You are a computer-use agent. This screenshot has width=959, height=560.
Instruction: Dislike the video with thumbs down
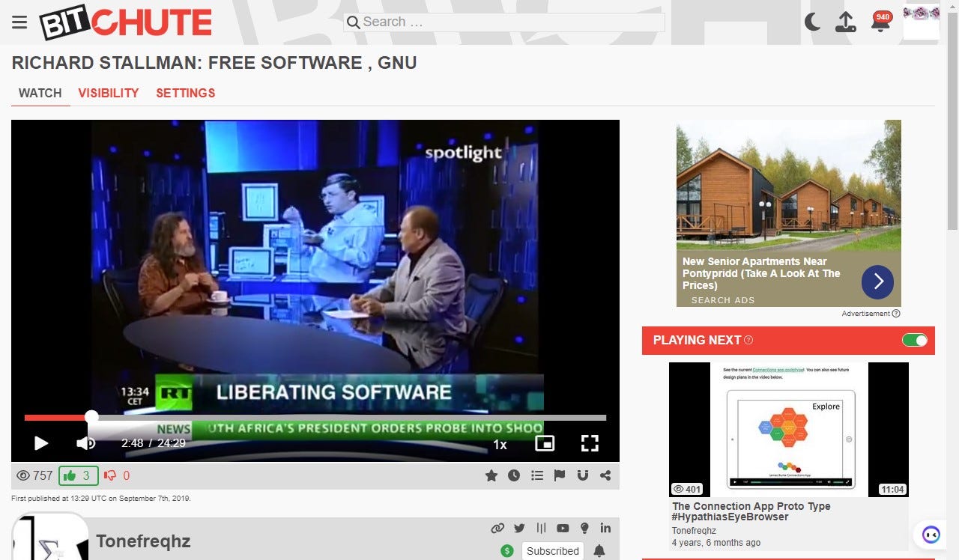point(117,475)
